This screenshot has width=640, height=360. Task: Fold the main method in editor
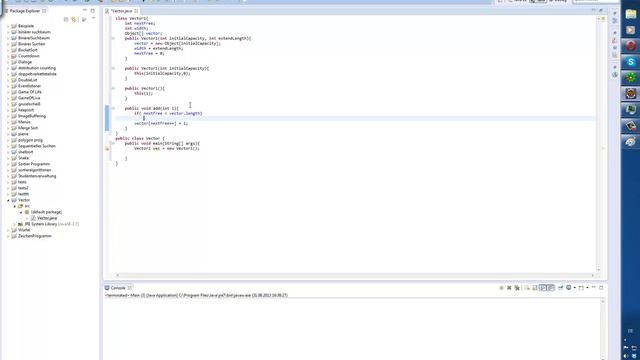pyautogui.click(x=113, y=144)
